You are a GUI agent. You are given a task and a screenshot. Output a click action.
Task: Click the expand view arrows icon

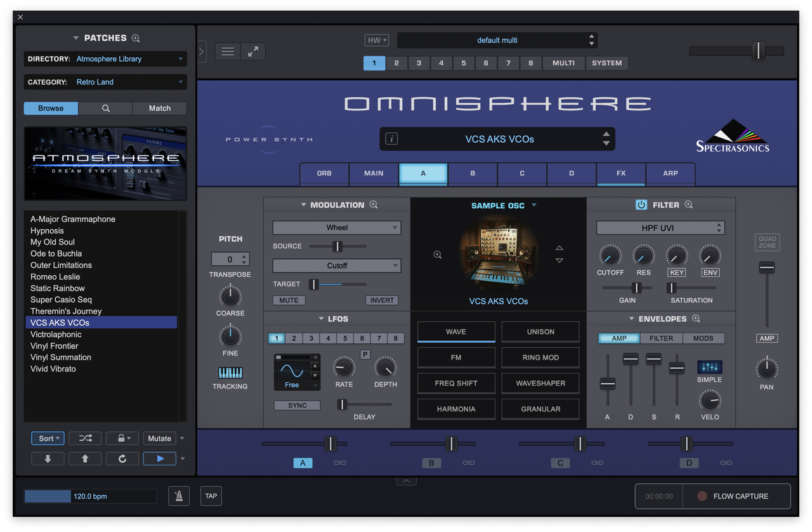[253, 51]
